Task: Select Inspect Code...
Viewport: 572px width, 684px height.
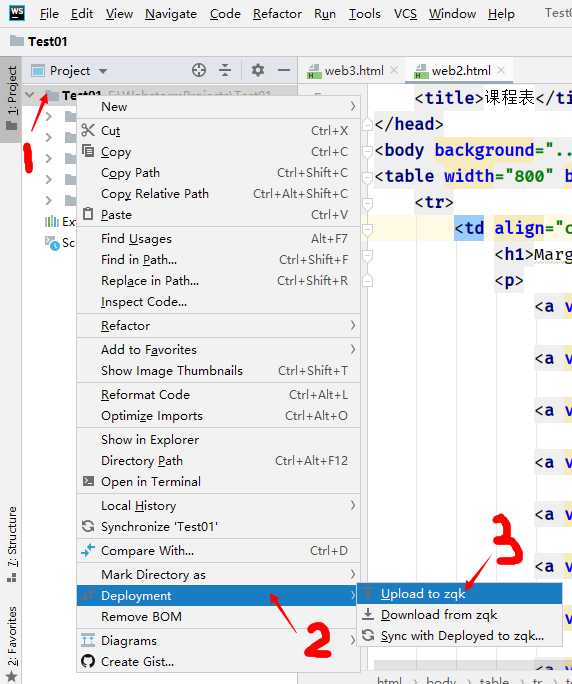Action: pos(218,301)
